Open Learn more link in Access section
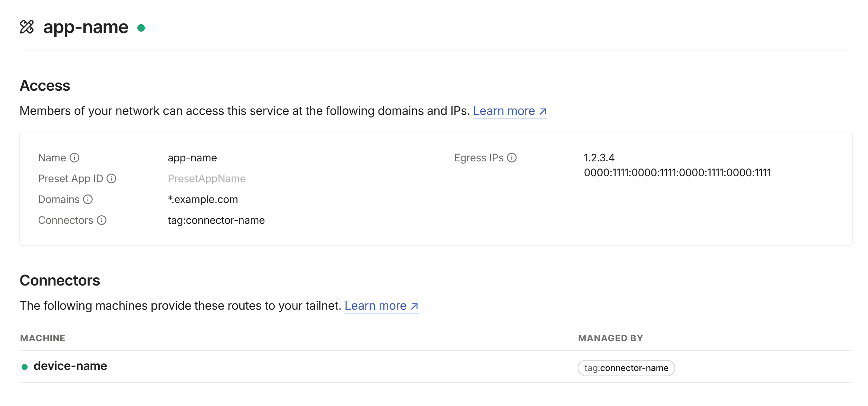The height and width of the screenshot is (406, 868). pyautogui.click(x=509, y=111)
